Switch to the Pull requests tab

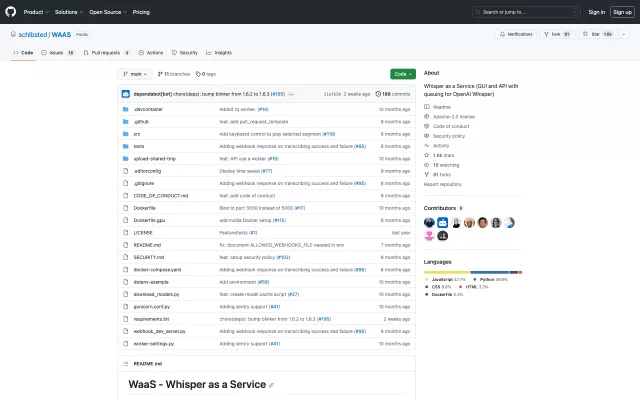pos(104,52)
